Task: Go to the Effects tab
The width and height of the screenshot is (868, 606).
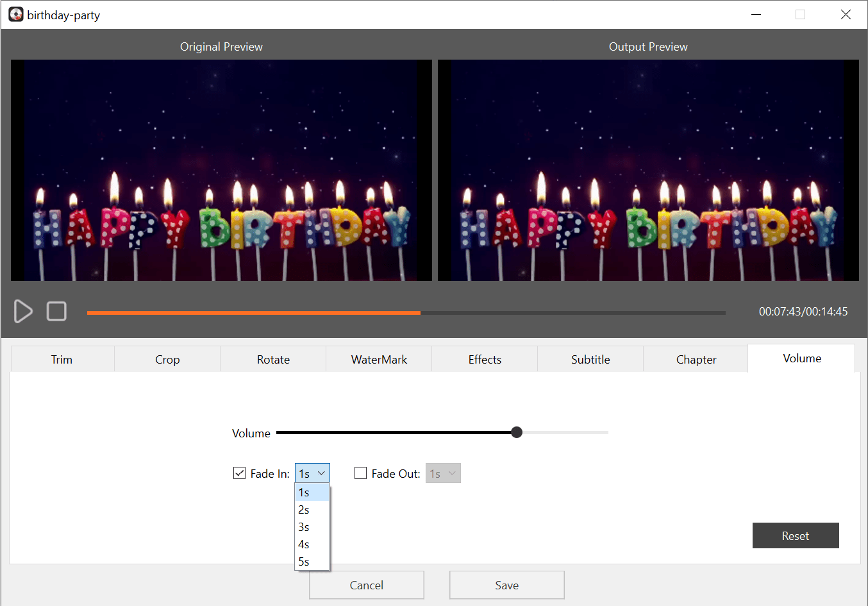Action: (484, 359)
